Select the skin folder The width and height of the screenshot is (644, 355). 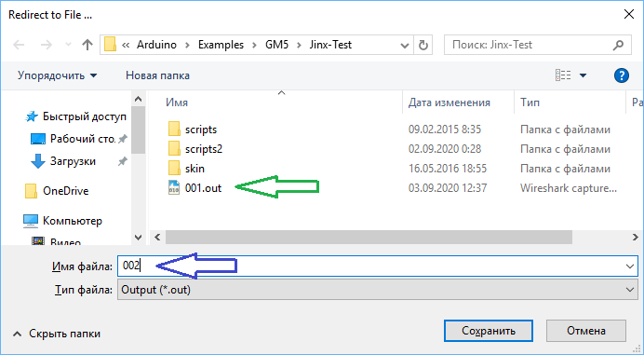click(186, 169)
